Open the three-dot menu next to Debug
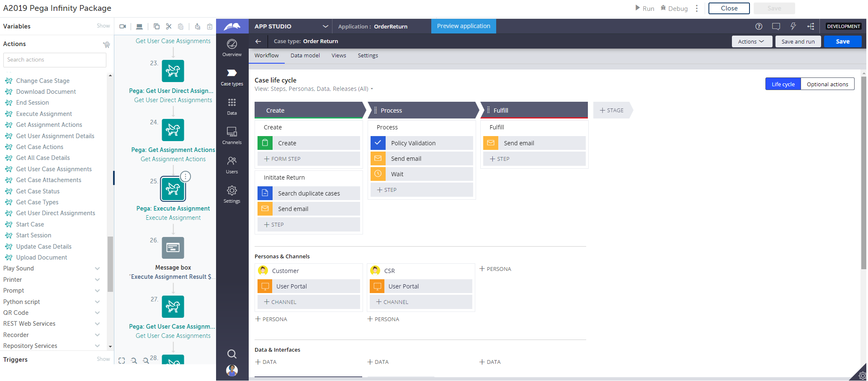Image resolution: width=868 pixels, height=381 pixels. (x=697, y=8)
